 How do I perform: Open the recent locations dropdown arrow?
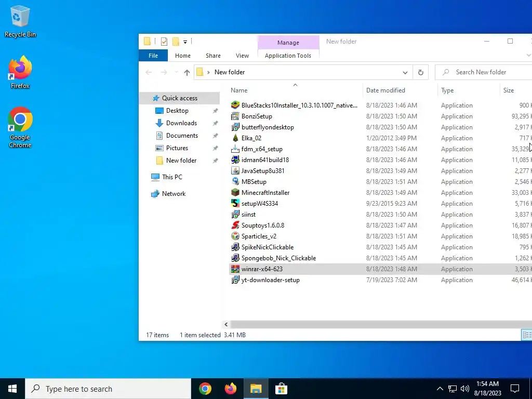coord(176,72)
